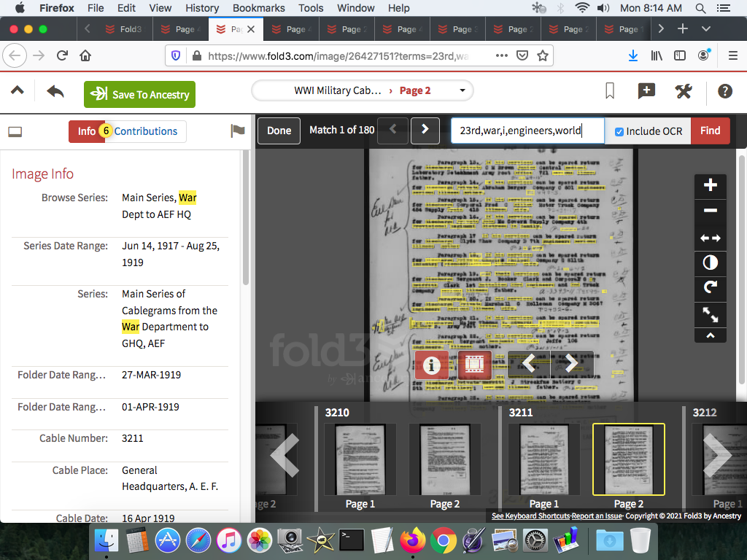
Task: Collapse the viewer tools with the chevron
Action: 710,335
